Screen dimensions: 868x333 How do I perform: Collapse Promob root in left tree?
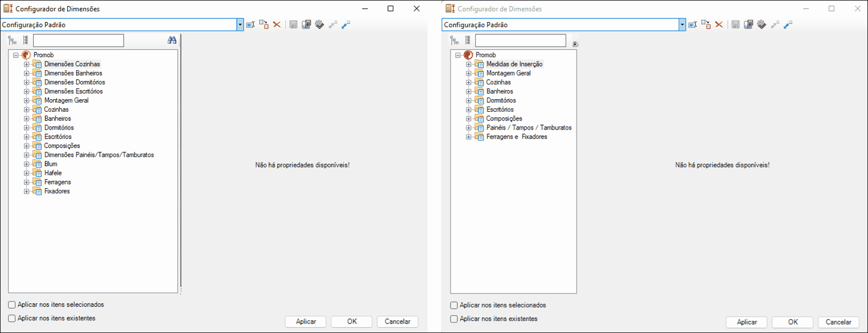pos(16,55)
